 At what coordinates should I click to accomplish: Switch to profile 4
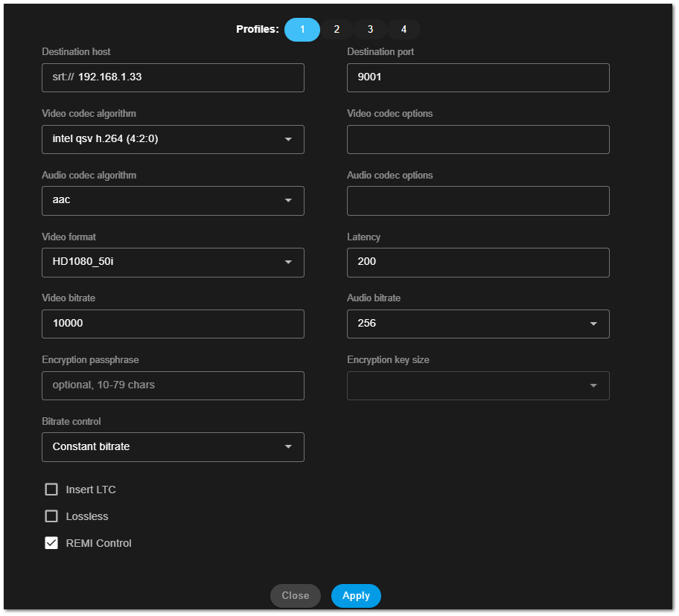pyautogui.click(x=404, y=30)
